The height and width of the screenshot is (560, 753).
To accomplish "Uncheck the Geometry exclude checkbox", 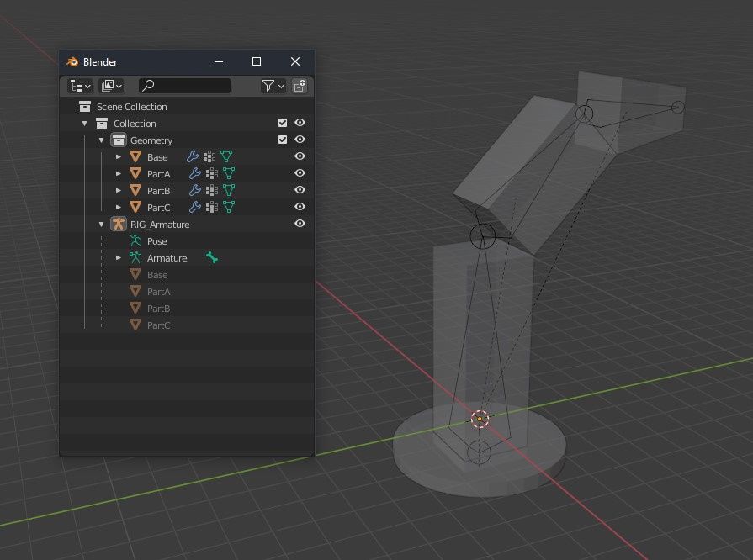I will pyautogui.click(x=283, y=140).
